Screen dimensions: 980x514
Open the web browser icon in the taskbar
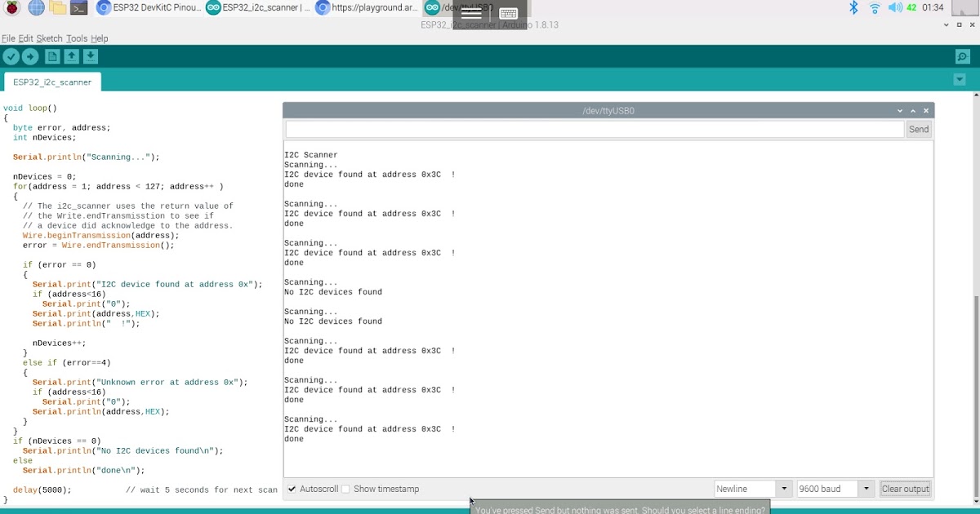pos(35,8)
